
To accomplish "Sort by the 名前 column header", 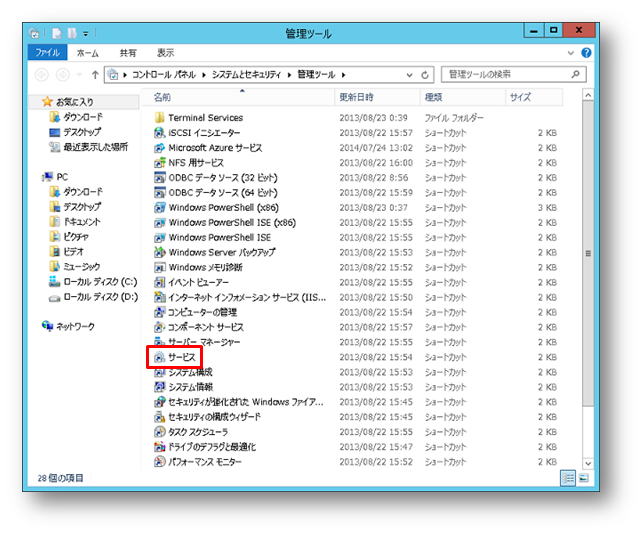I will 239,97.
